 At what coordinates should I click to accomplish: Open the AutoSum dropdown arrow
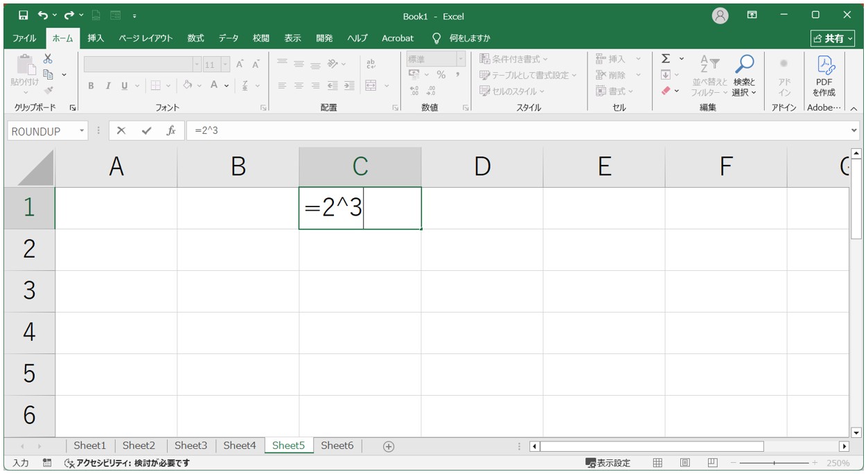[681, 59]
